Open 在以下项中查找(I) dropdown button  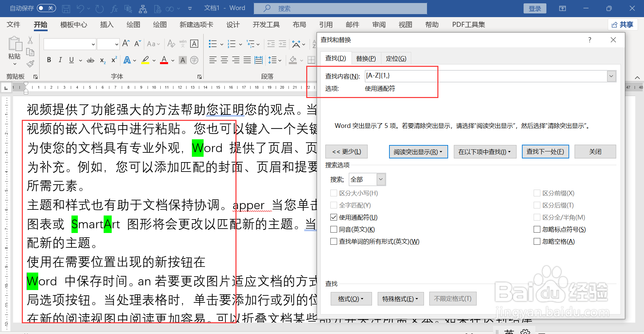485,152
